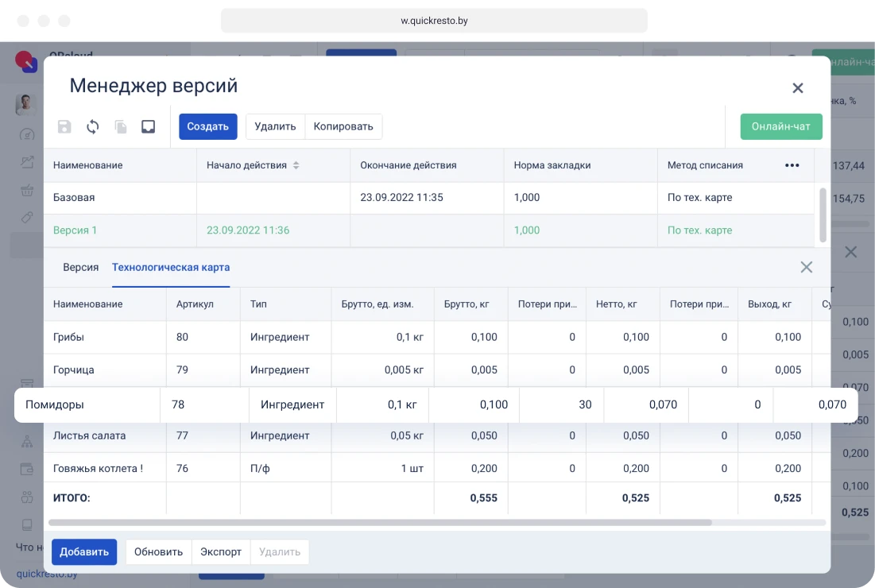Click the Обновить button
875x588 pixels.
coord(158,551)
